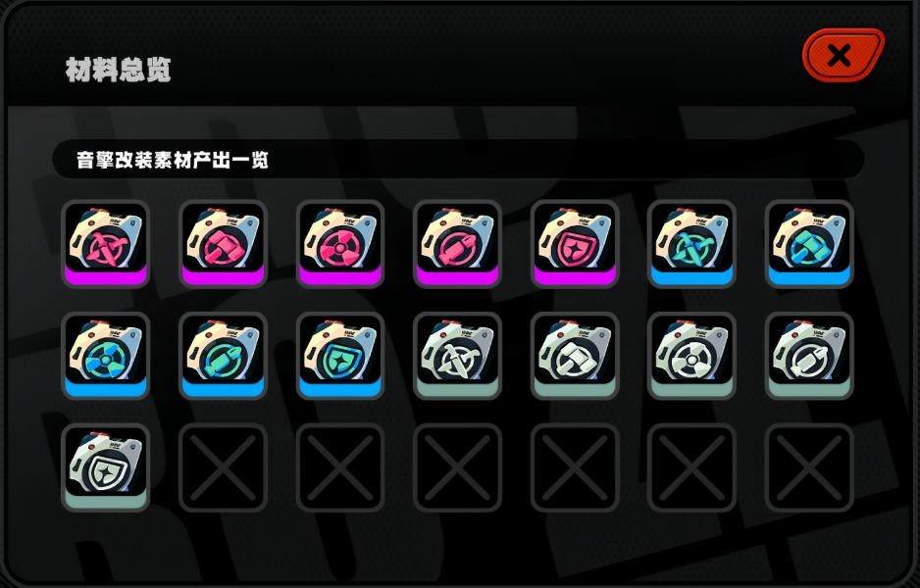Select the blue crossed-blades attack component
Screen dimensions: 920x588
click(691, 243)
